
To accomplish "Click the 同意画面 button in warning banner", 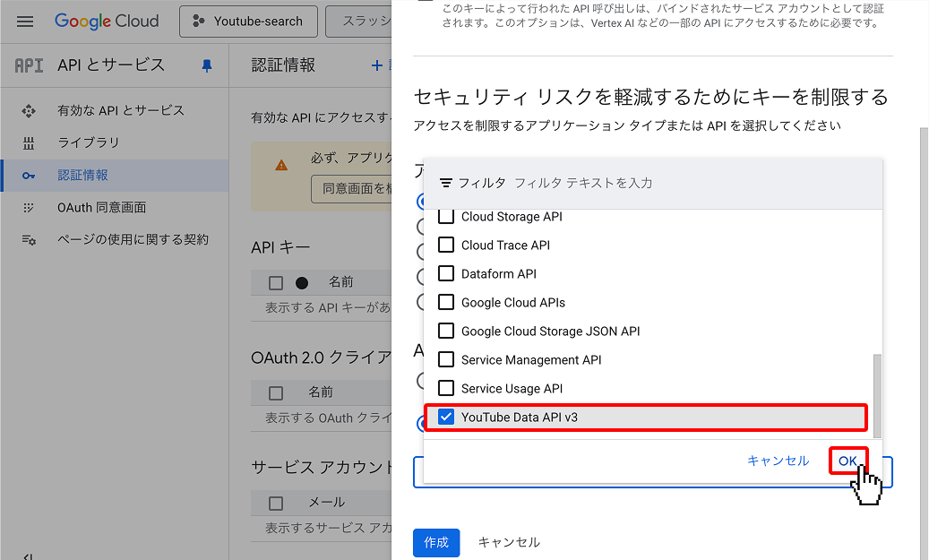I will tap(351, 189).
